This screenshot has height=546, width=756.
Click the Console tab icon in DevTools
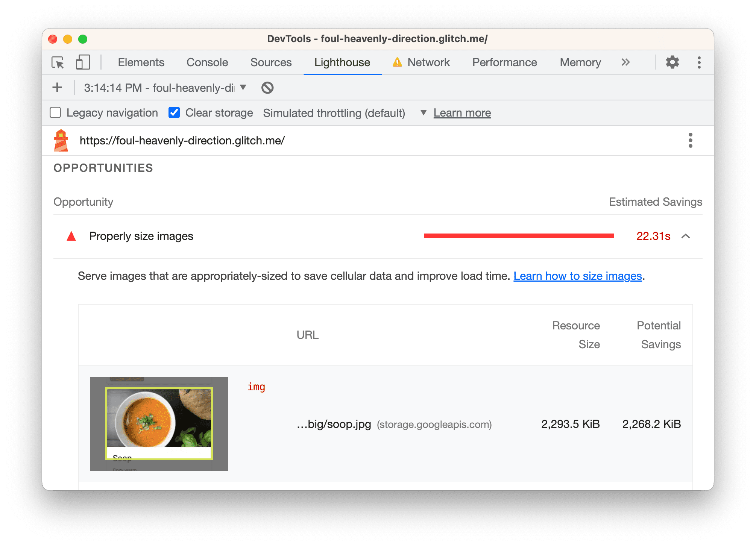[206, 62]
